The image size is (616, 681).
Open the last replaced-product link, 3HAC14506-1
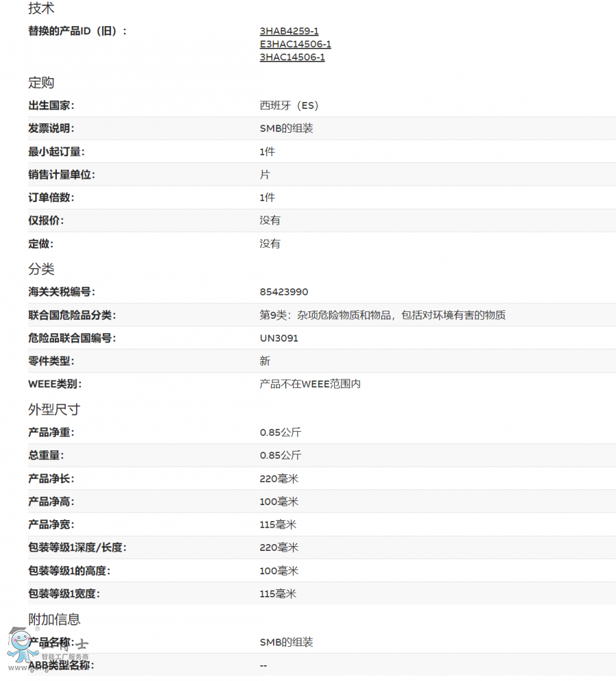pos(292,57)
